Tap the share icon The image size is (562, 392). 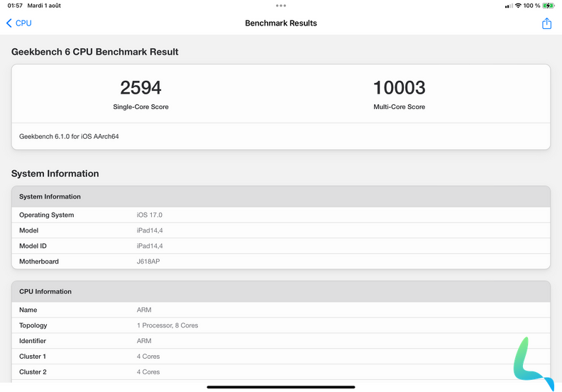coord(546,23)
